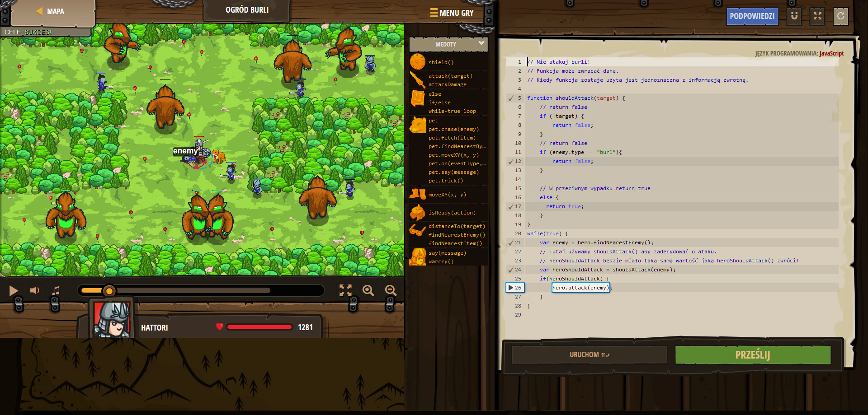
Task: Toggle fullscreen for the game view
Action: 345,290
